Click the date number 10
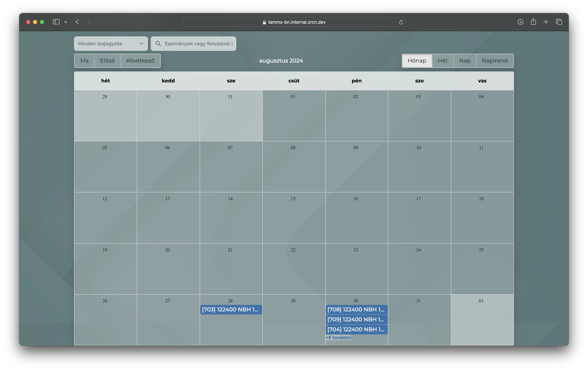588x371 pixels. (419, 148)
